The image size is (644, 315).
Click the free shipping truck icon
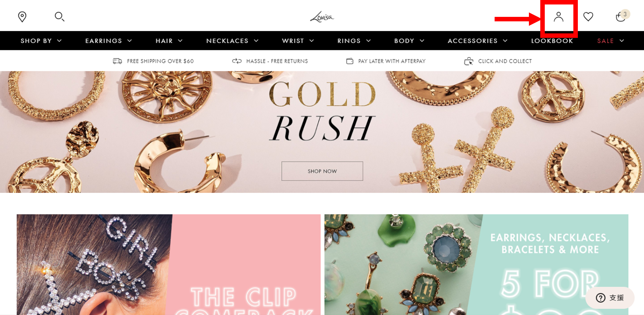[x=117, y=61]
